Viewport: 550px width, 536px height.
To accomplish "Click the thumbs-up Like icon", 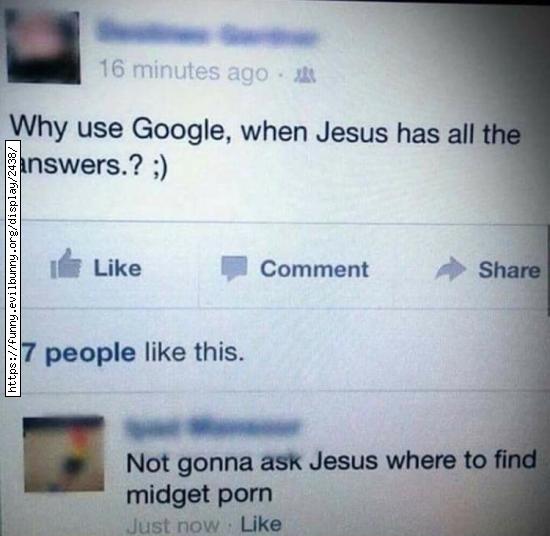I will pyautogui.click(x=66, y=264).
